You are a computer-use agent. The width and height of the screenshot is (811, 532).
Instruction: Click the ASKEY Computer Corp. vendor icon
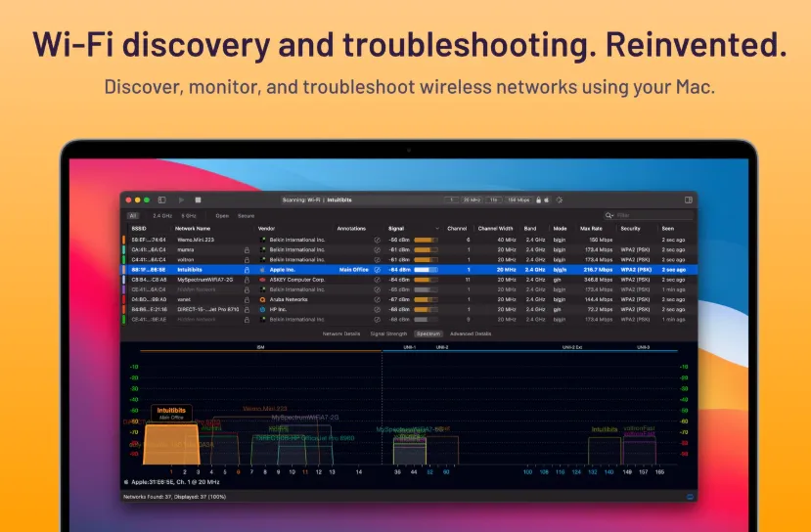[x=263, y=280]
